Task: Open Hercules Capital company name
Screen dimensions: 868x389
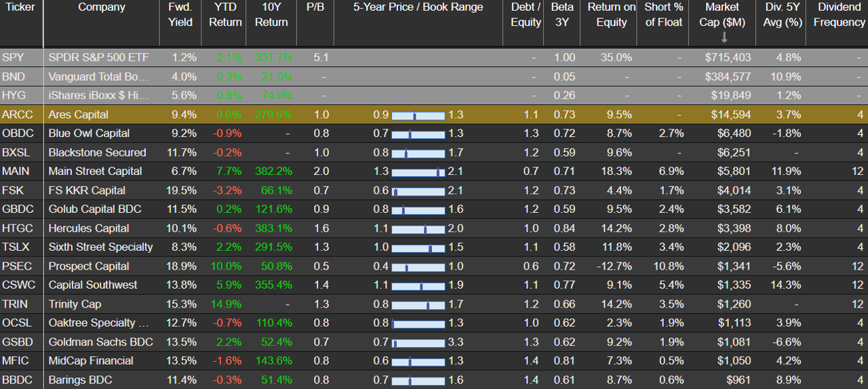Action: 88,228
